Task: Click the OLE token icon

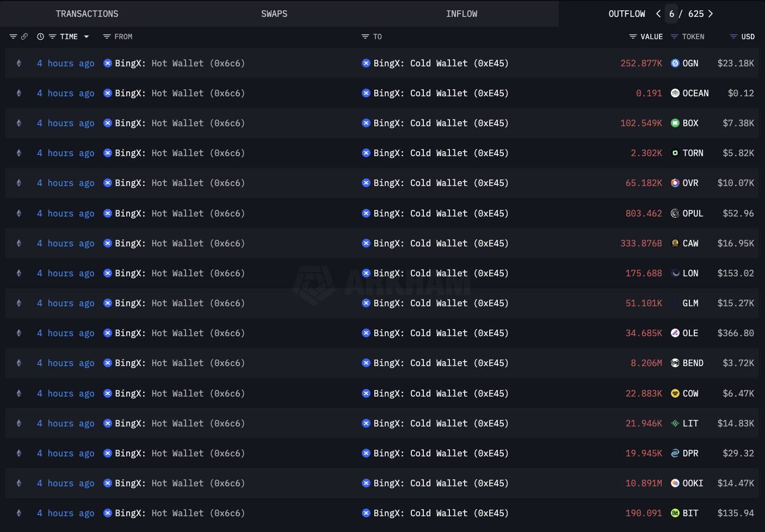Action: tap(675, 333)
